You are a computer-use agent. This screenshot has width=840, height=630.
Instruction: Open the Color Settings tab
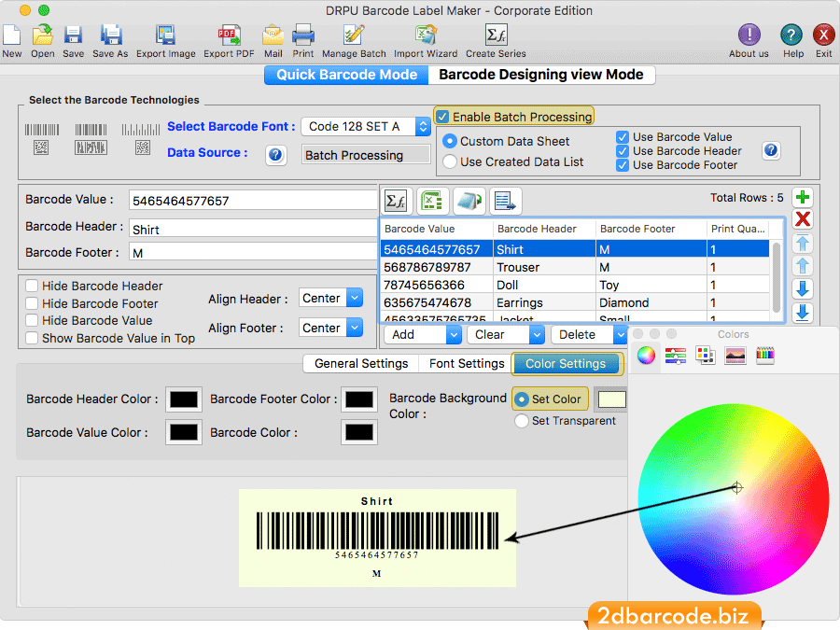tap(566, 363)
